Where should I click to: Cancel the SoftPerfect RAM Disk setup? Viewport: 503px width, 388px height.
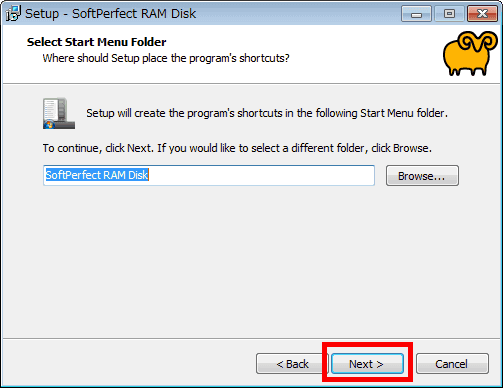pyautogui.click(x=452, y=364)
